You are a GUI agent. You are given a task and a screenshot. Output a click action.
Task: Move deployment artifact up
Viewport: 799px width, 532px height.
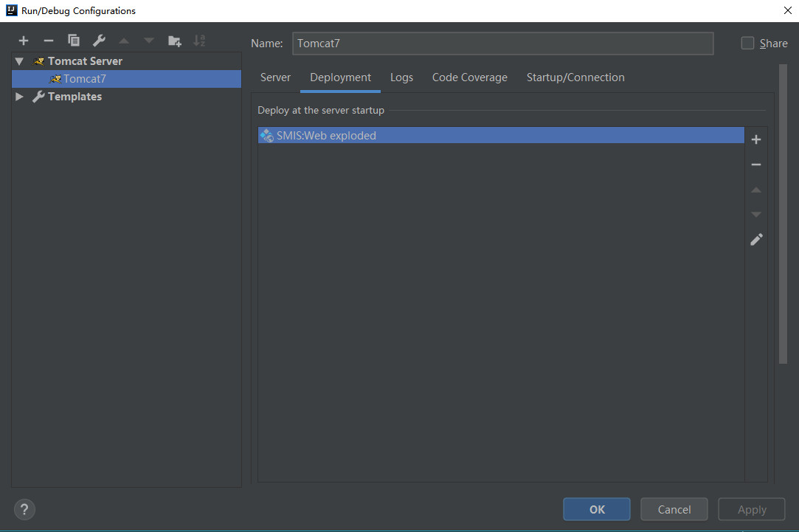[x=756, y=190]
